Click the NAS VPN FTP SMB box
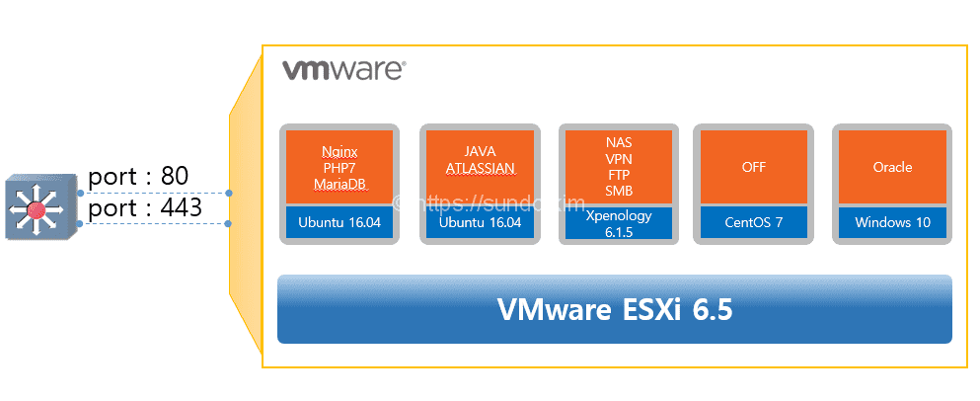The image size is (980, 401). point(619,167)
